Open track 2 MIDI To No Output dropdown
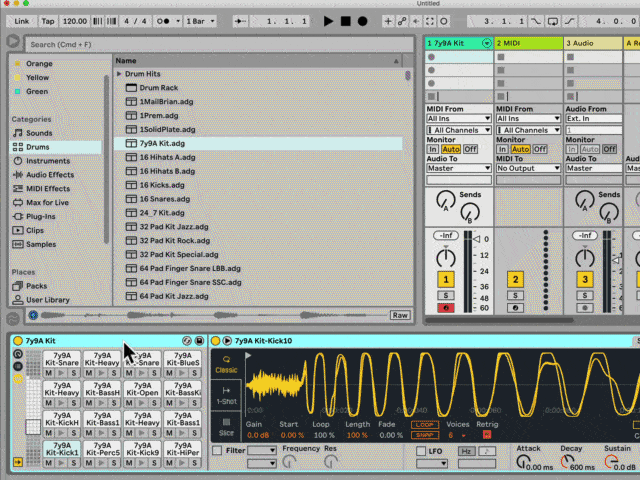The image size is (640, 480). click(x=528, y=168)
